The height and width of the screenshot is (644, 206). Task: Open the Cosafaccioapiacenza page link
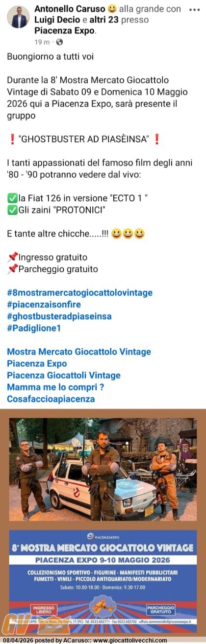pyautogui.click(x=51, y=399)
